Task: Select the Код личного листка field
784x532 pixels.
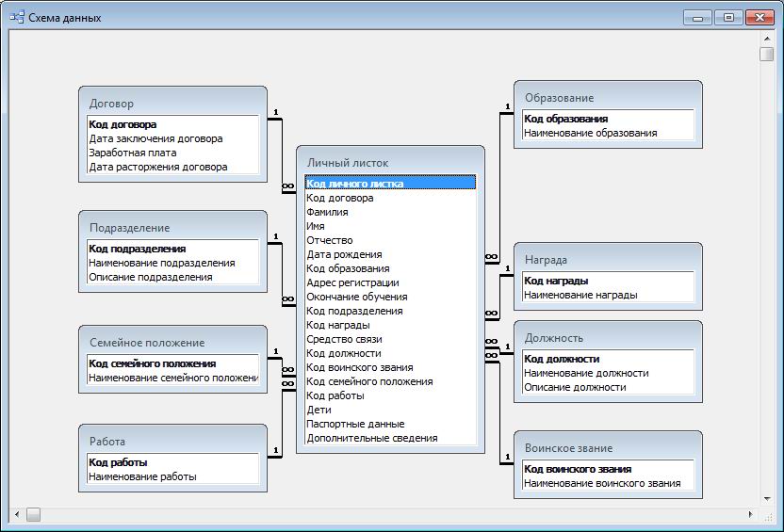Action: click(354, 184)
